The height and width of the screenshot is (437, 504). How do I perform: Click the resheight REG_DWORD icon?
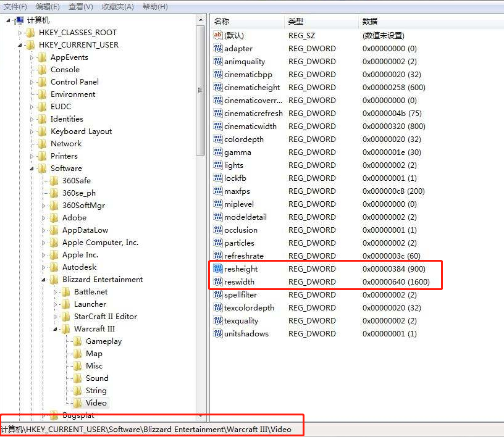pyautogui.click(x=217, y=268)
